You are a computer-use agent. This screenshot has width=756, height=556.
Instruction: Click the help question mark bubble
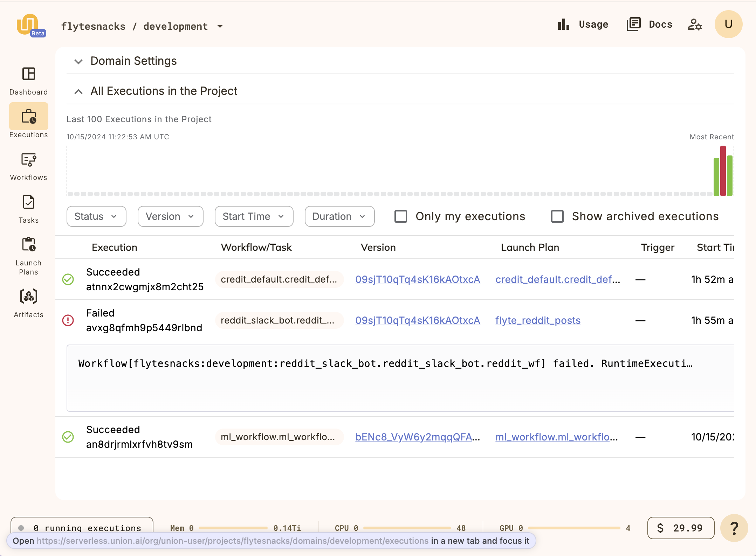click(x=734, y=528)
